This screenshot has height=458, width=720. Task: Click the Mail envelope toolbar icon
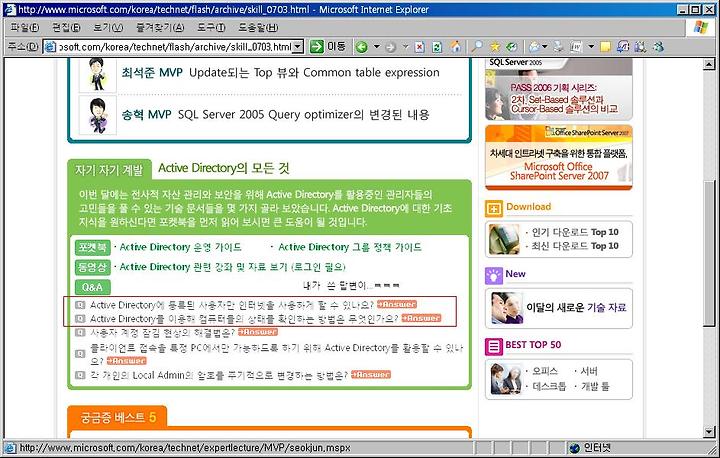click(534, 47)
